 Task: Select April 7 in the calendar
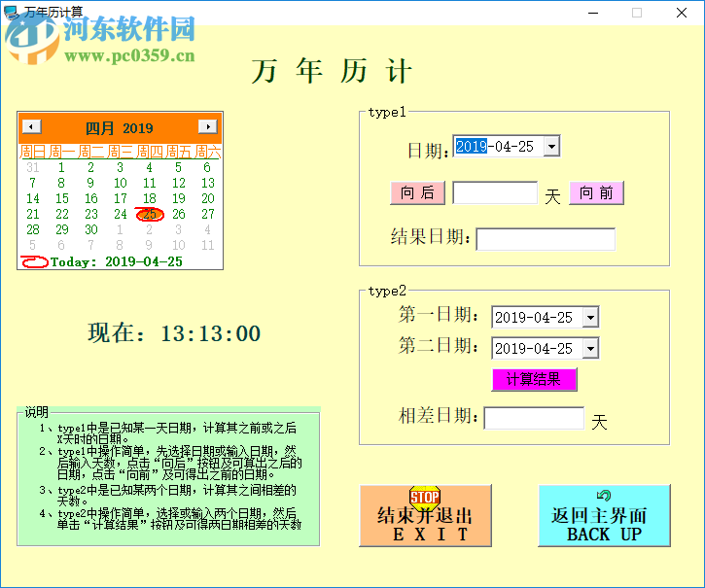coord(32,183)
